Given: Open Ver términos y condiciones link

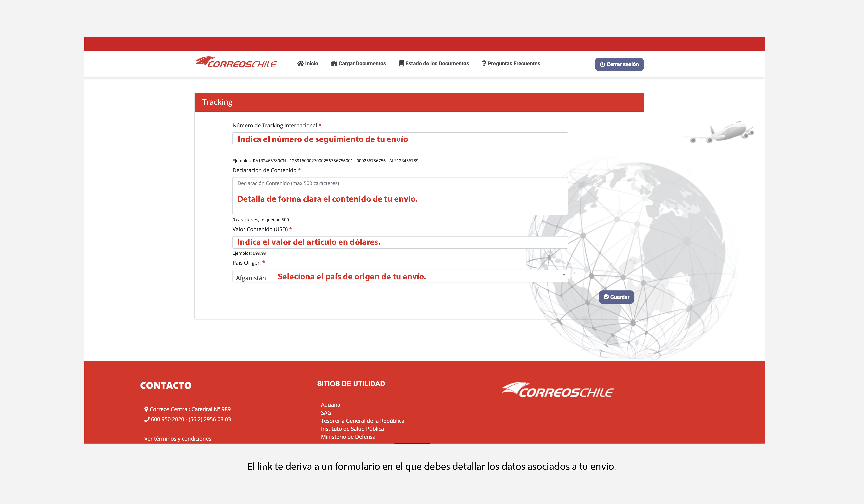Looking at the screenshot, I should pyautogui.click(x=178, y=439).
